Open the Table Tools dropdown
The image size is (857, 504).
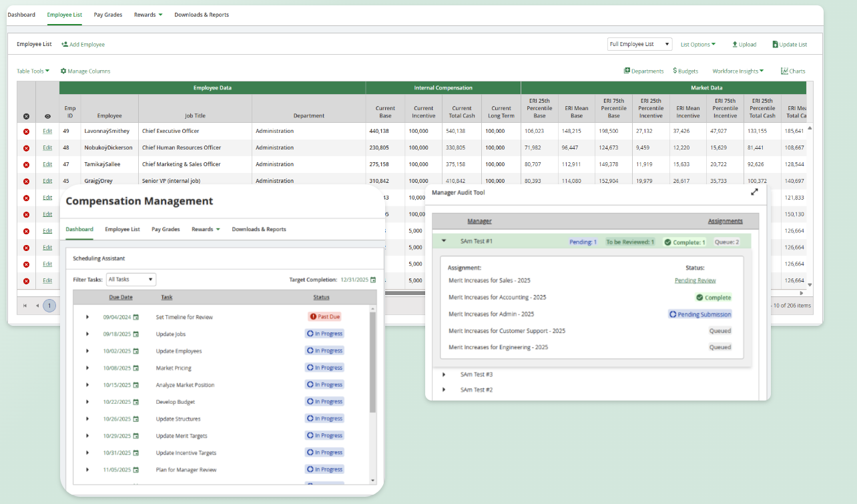click(33, 71)
